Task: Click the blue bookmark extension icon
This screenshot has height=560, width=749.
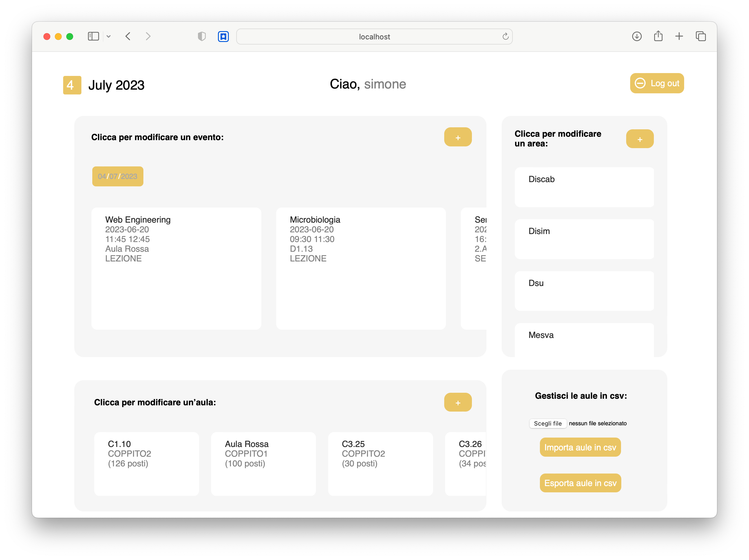Action: (223, 36)
